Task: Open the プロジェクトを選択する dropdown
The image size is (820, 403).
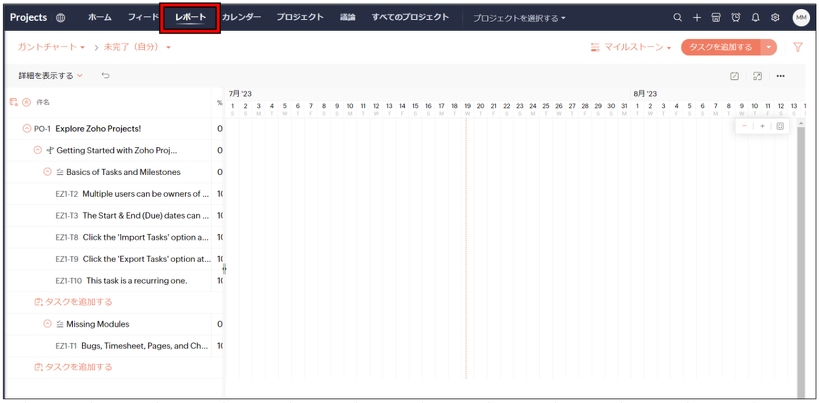Action: click(x=519, y=18)
